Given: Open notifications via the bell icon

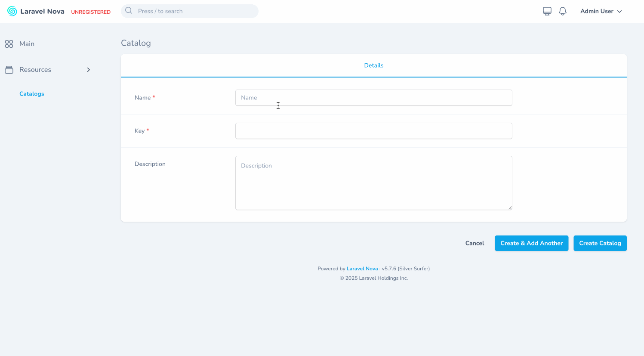Looking at the screenshot, I should [x=563, y=11].
